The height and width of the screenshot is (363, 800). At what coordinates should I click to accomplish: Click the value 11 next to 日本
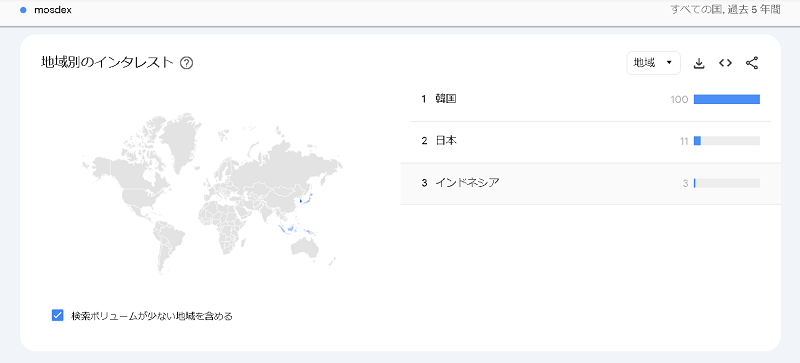(684, 141)
